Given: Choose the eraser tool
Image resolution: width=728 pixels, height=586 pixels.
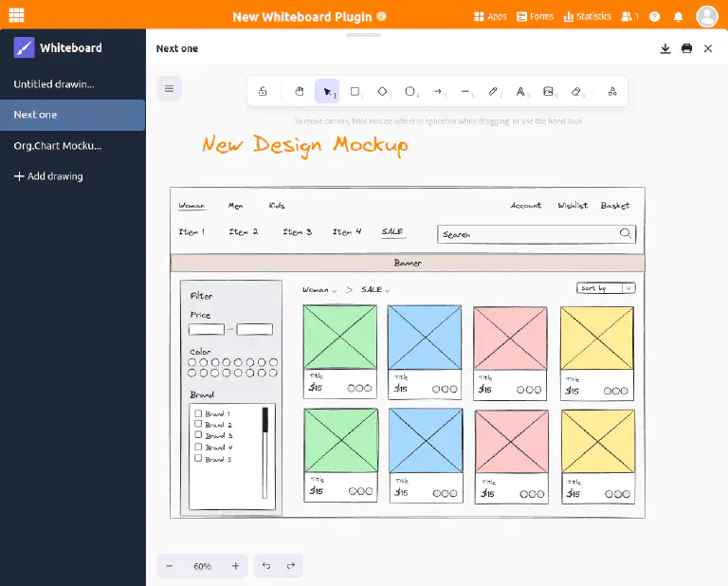Looking at the screenshot, I should tap(575, 91).
